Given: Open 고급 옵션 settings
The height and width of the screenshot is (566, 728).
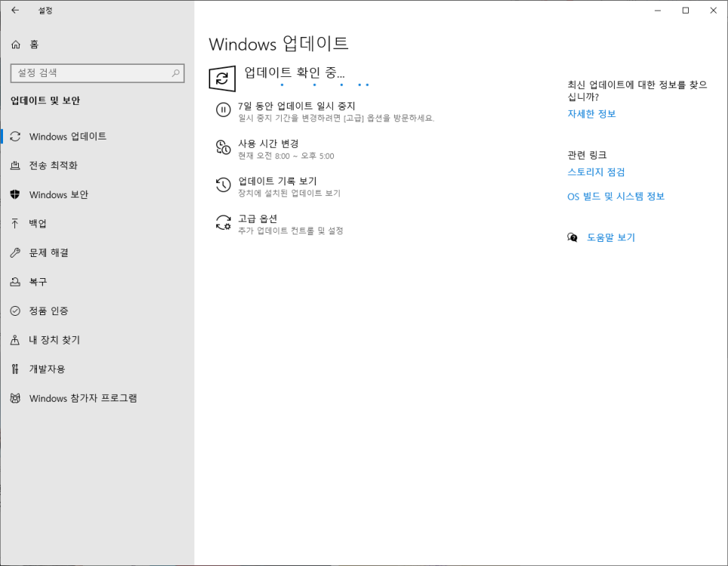Looking at the screenshot, I should [258, 219].
